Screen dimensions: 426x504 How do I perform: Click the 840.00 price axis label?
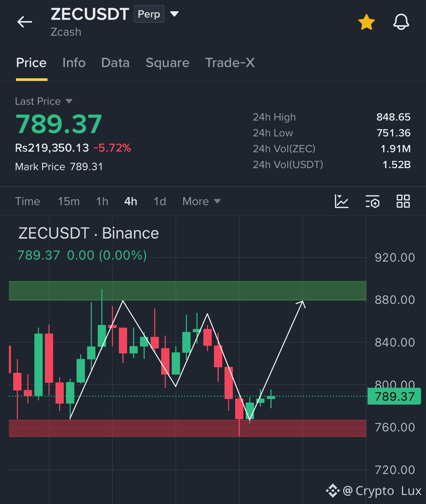[395, 343]
